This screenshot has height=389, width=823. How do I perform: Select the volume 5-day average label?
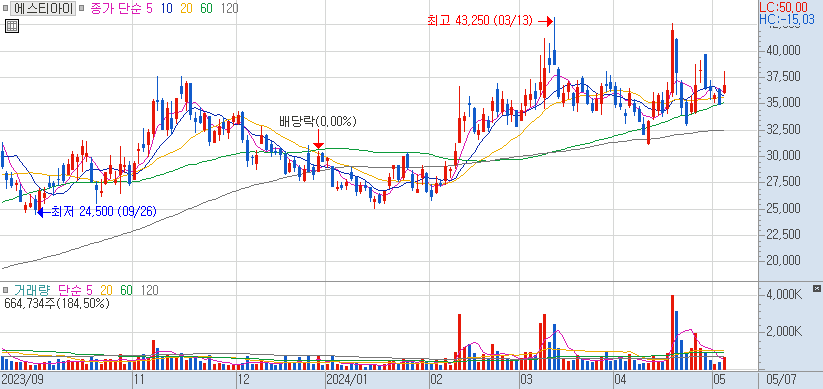click(89, 290)
